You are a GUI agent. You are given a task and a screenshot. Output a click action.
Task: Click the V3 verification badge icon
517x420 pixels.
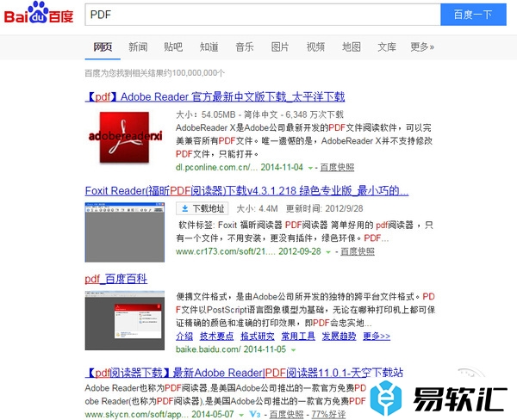pos(255,414)
